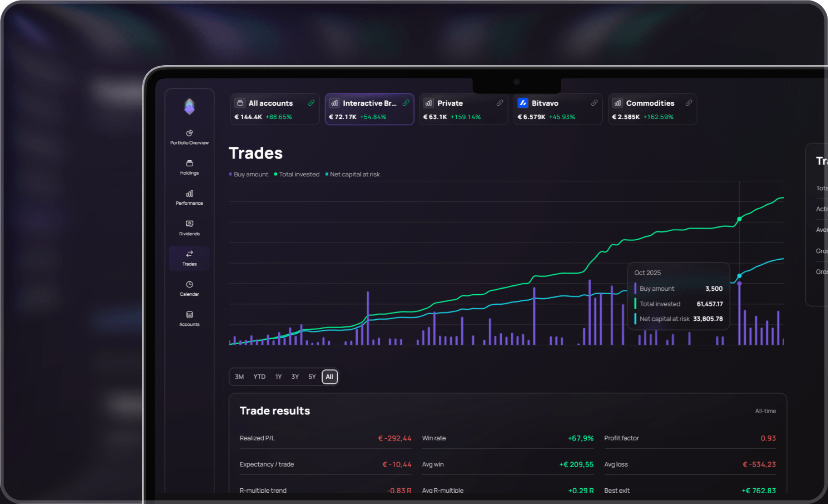Select the Interactive Br... account card
This screenshot has width=828, height=504.
click(x=369, y=109)
